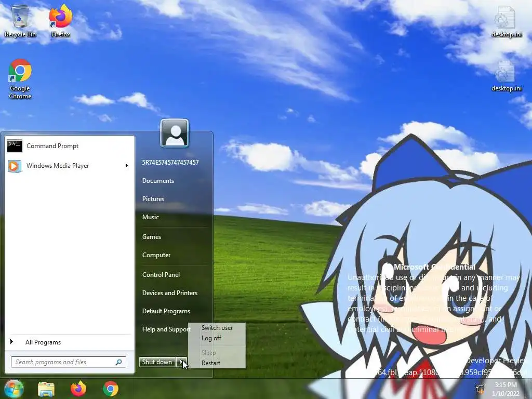This screenshot has height=399, width=532.
Task: Open Music from Start menu
Action: (150, 217)
